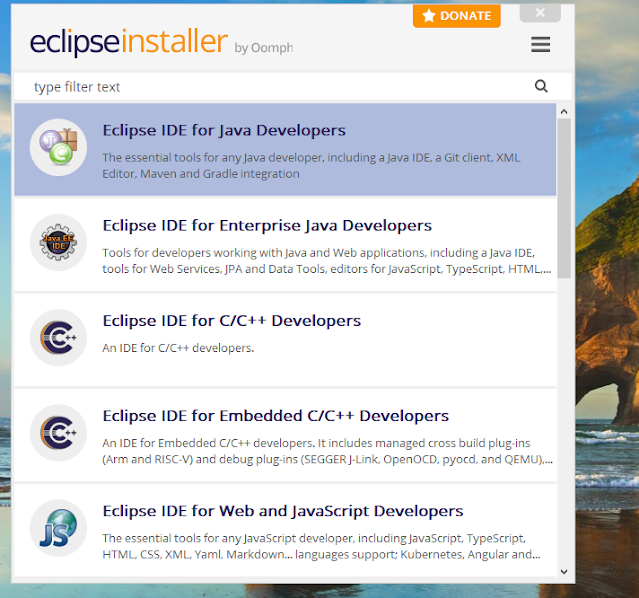Click the eclipseinstaller logo
Screen dimensions: 639x598
point(129,41)
